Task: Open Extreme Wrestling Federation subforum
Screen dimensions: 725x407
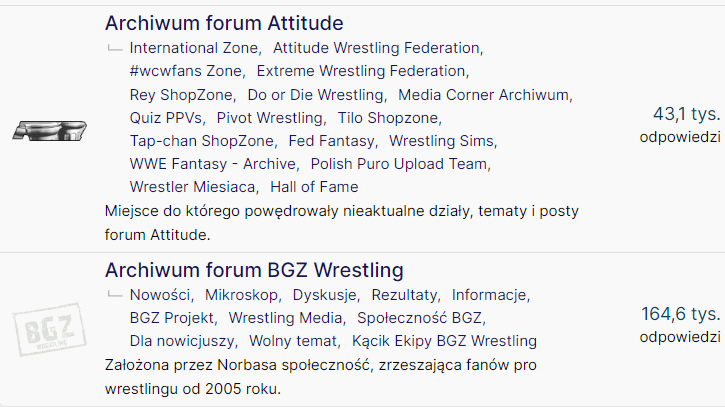Action: pos(361,71)
